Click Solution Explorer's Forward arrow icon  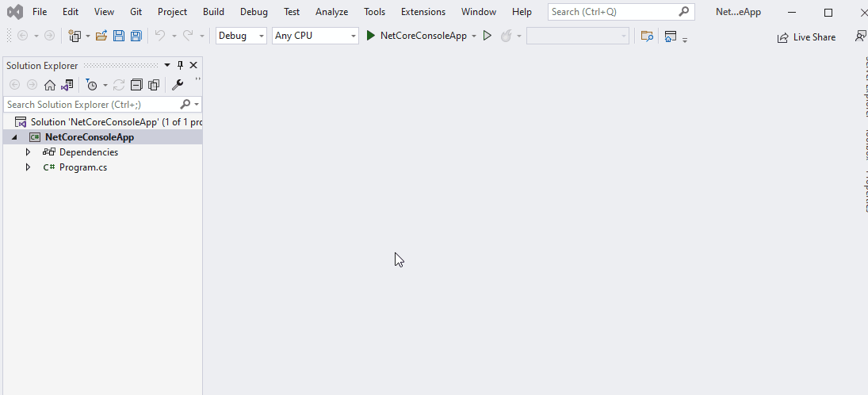33,85
